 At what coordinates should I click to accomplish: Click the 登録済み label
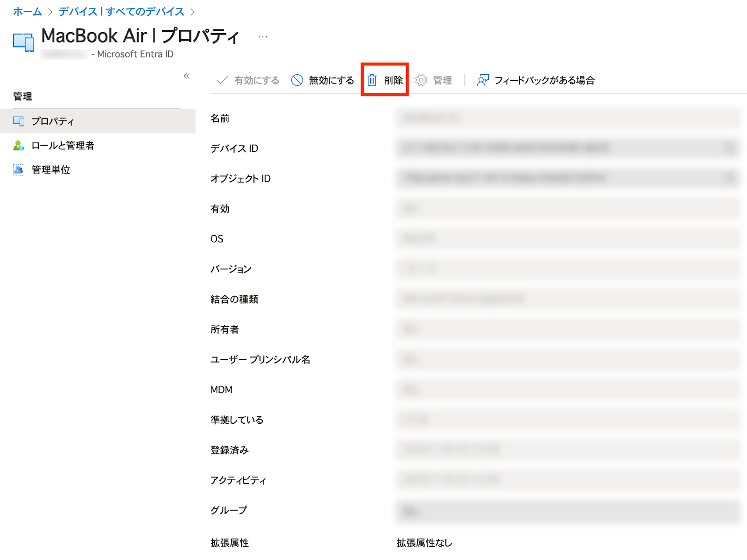click(230, 450)
